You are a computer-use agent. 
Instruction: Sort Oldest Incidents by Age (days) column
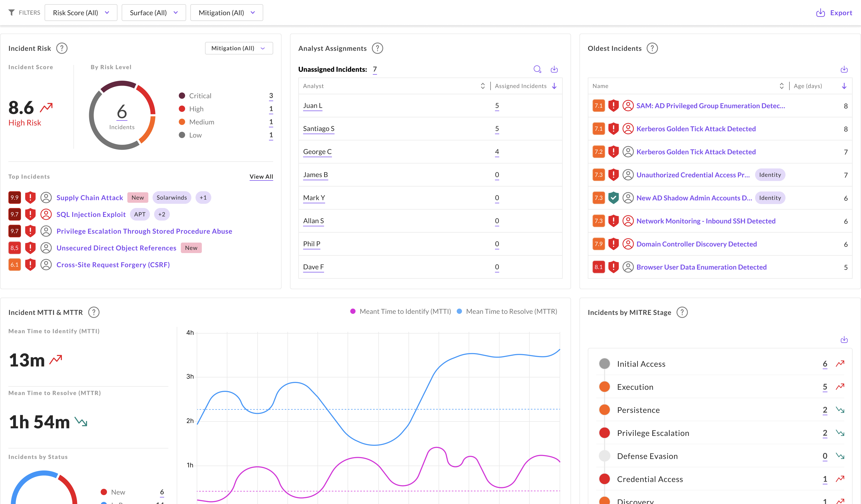[x=844, y=86]
